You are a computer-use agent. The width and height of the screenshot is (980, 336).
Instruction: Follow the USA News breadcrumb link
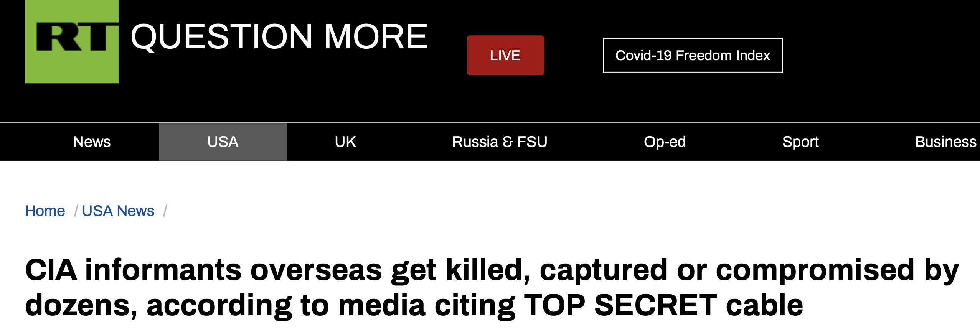[118, 211]
